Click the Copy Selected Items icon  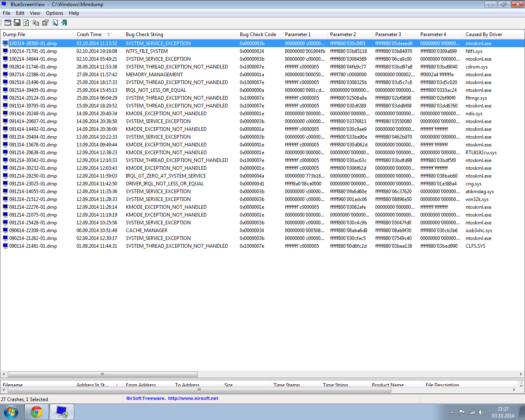36,23
